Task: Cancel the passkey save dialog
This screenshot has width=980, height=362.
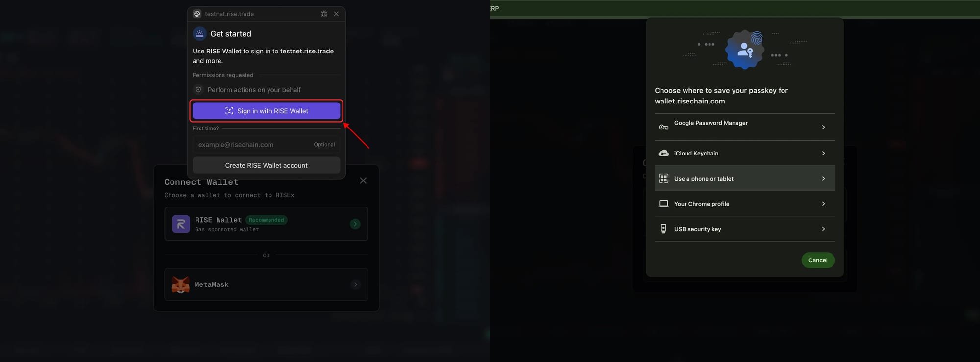Action: [817, 260]
